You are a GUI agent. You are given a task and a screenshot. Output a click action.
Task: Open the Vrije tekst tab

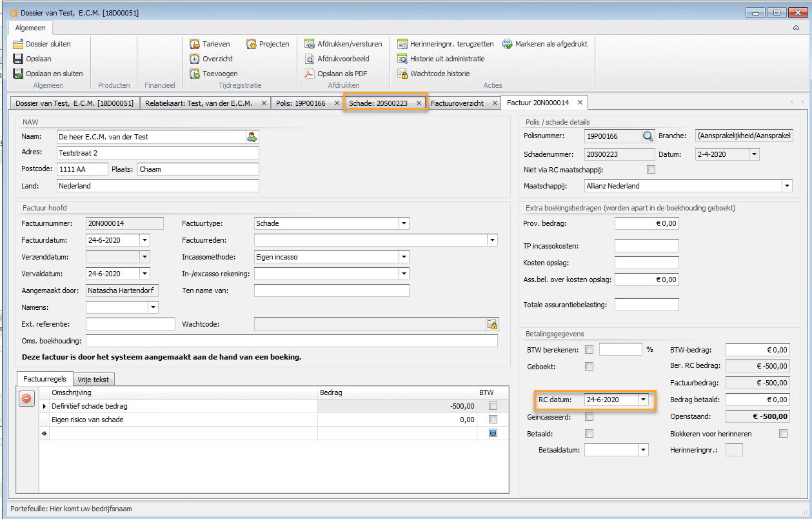point(95,380)
